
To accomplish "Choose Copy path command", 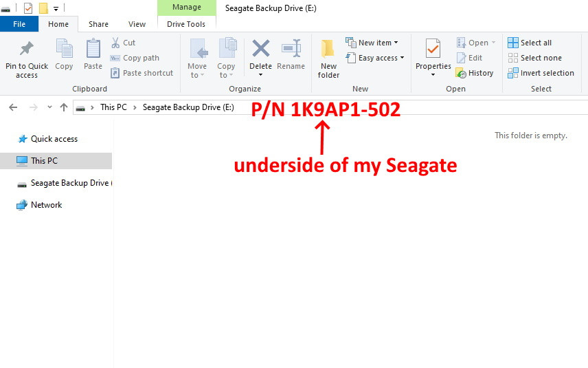I will click(x=135, y=58).
